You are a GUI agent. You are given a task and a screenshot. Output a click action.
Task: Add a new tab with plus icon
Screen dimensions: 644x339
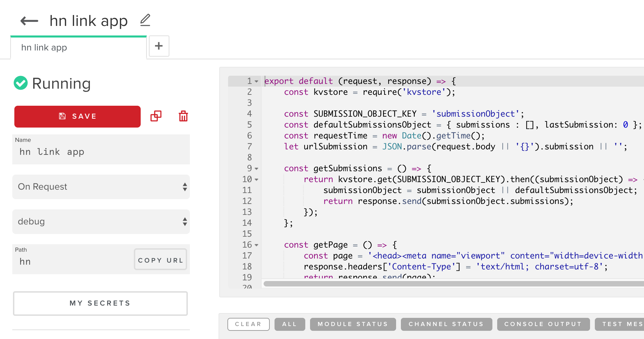[x=159, y=46]
